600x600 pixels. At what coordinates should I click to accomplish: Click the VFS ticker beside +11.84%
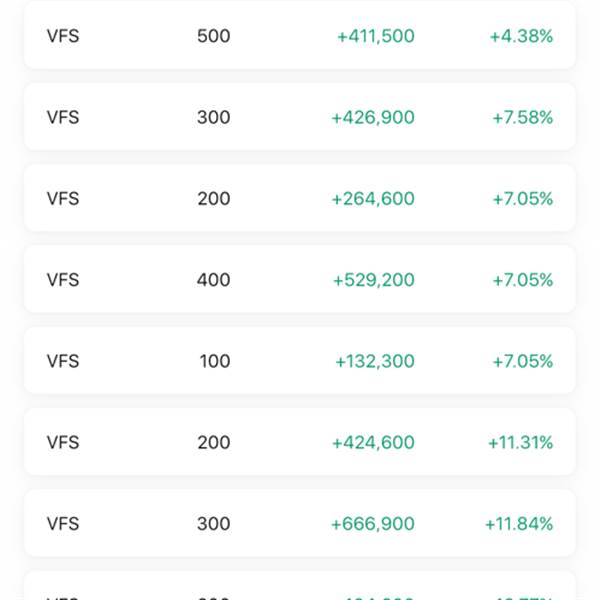63,523
